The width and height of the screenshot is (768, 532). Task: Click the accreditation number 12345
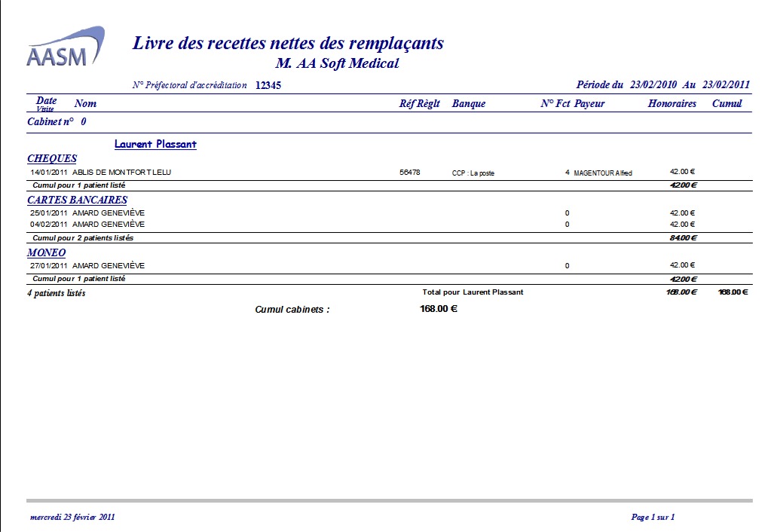268,85
